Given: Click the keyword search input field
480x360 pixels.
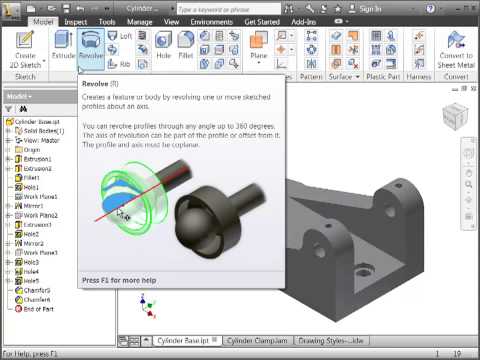Looking at the screenshot, I should 229,9.
